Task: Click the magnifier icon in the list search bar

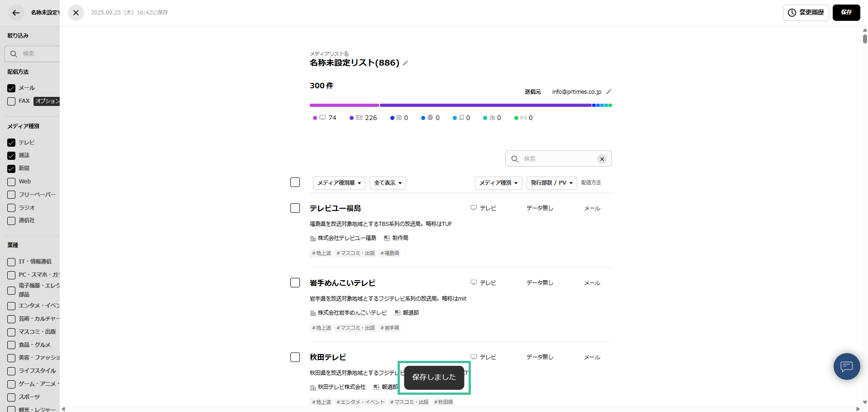Action: [514, 158]
